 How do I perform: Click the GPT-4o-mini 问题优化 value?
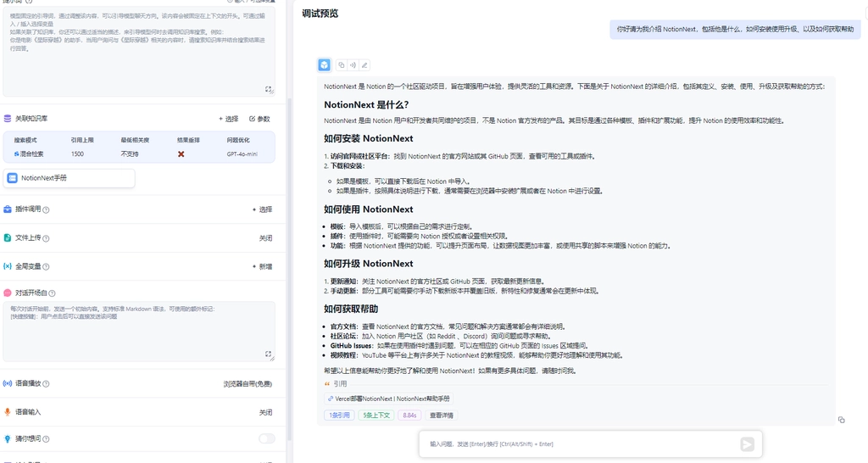coord(242,154)
